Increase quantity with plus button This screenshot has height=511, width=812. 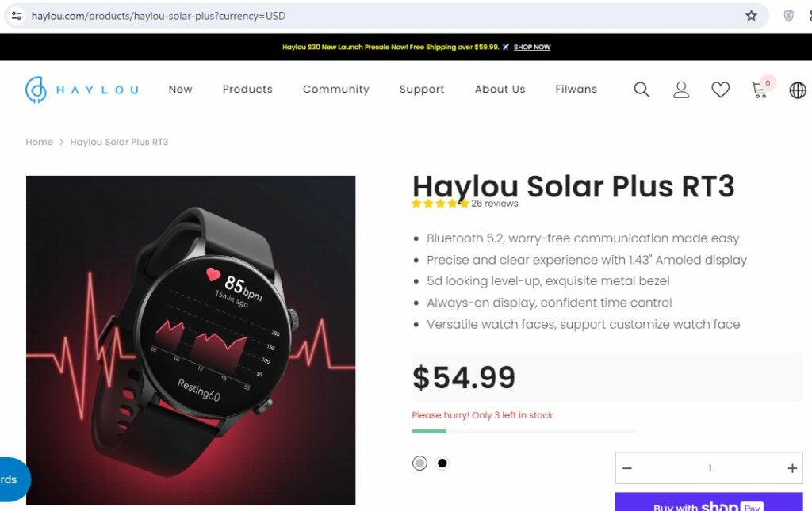[x=792, y=468]
